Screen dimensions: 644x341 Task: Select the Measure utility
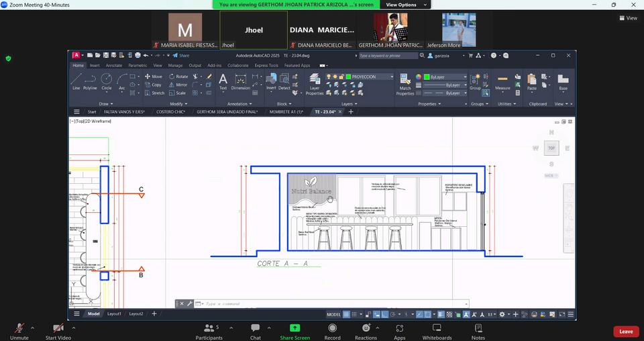[x=502, y=82]
